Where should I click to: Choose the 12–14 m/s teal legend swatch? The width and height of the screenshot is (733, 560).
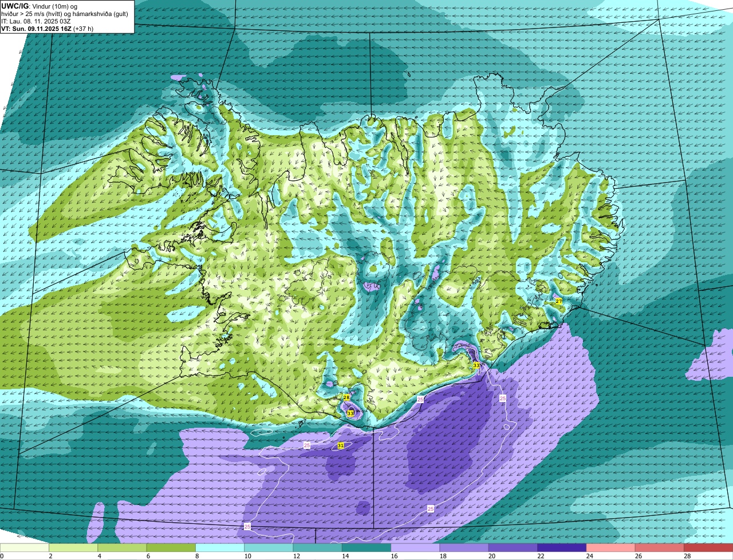[x=318, y=547]
